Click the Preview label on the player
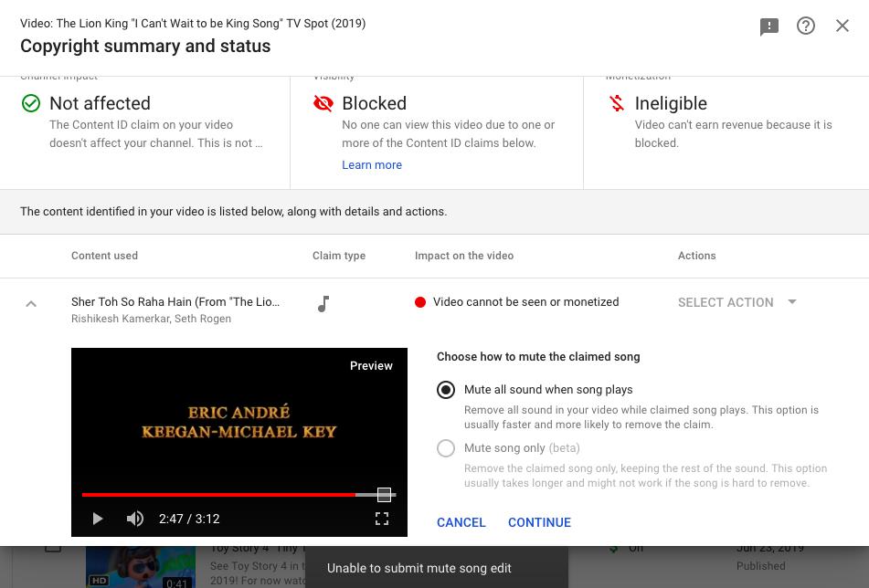Screen dimensions: 869x588 [371, 366]
